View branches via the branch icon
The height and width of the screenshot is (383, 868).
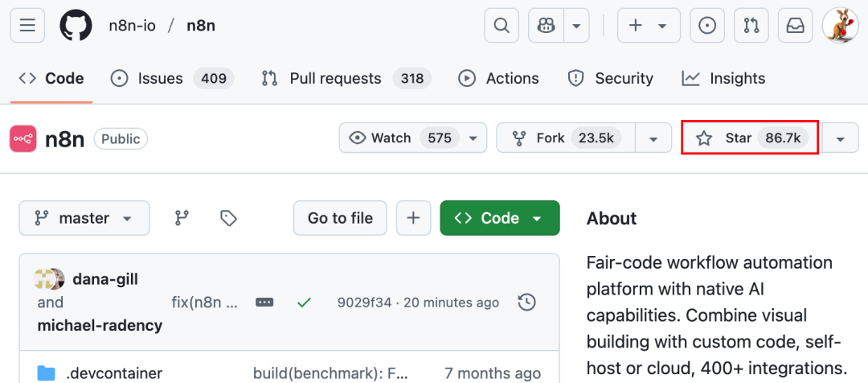point(182,218)
